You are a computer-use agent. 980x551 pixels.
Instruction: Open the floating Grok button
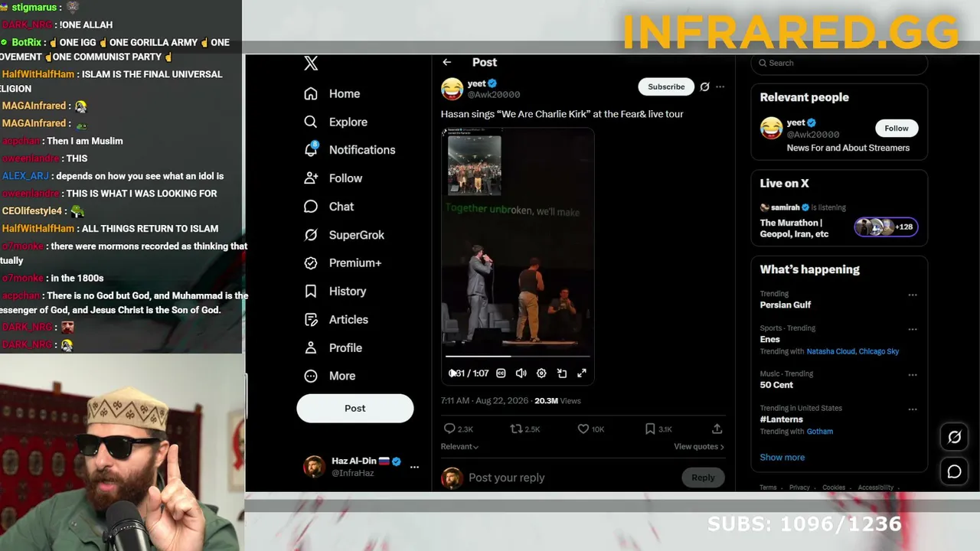[954, 438]
